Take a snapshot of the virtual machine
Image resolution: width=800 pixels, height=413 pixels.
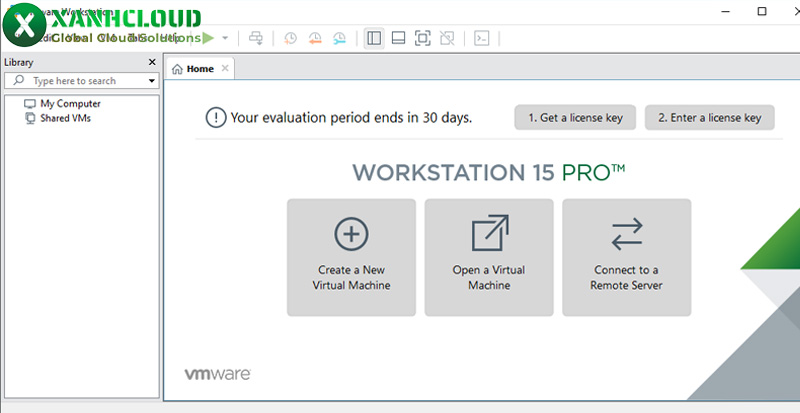(x=290, y=38)
